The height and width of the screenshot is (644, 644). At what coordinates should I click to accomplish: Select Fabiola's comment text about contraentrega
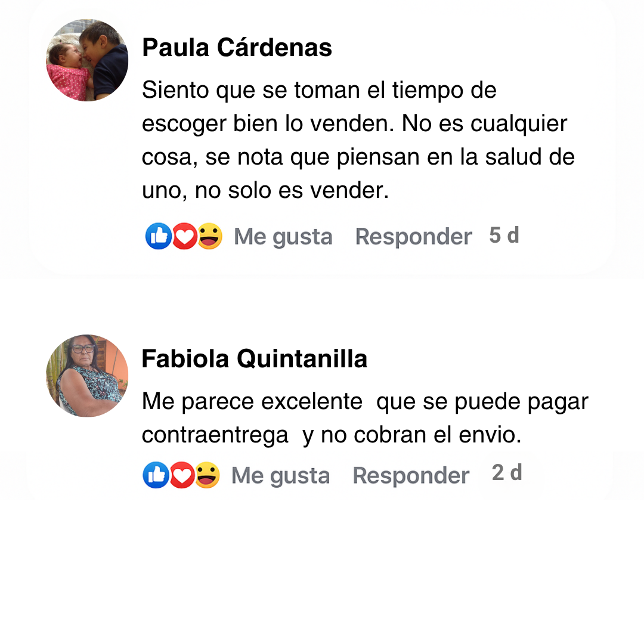(365, 418)
